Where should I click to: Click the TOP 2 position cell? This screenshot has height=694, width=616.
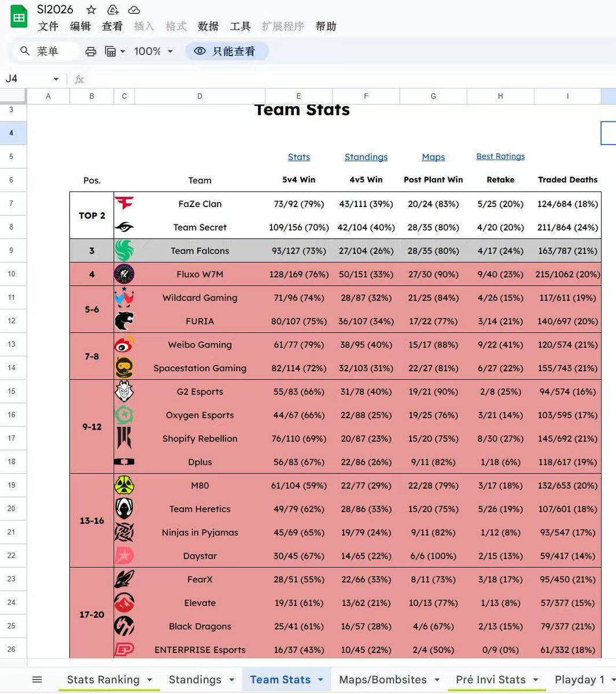pos(91,215)
